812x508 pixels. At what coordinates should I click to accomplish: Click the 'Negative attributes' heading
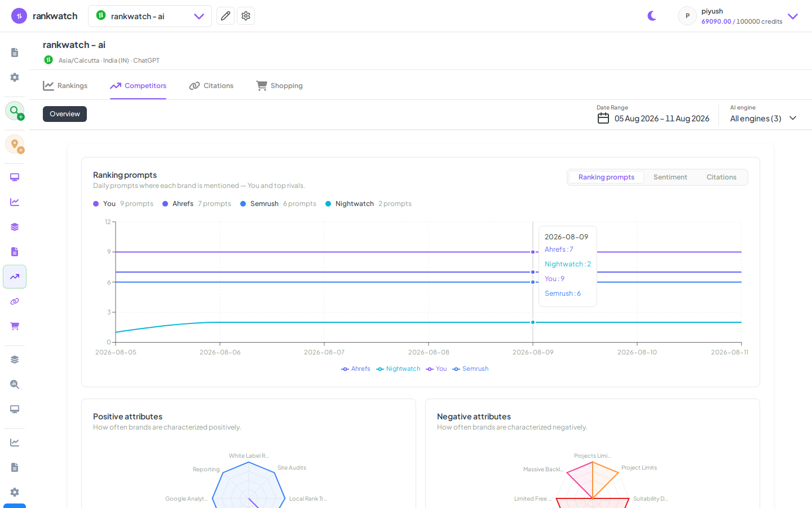474,417
